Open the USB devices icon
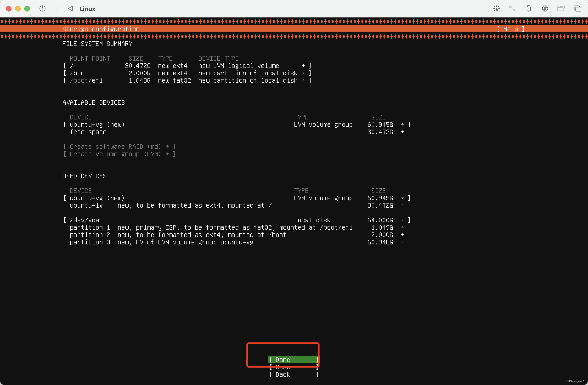 point(529,9)
